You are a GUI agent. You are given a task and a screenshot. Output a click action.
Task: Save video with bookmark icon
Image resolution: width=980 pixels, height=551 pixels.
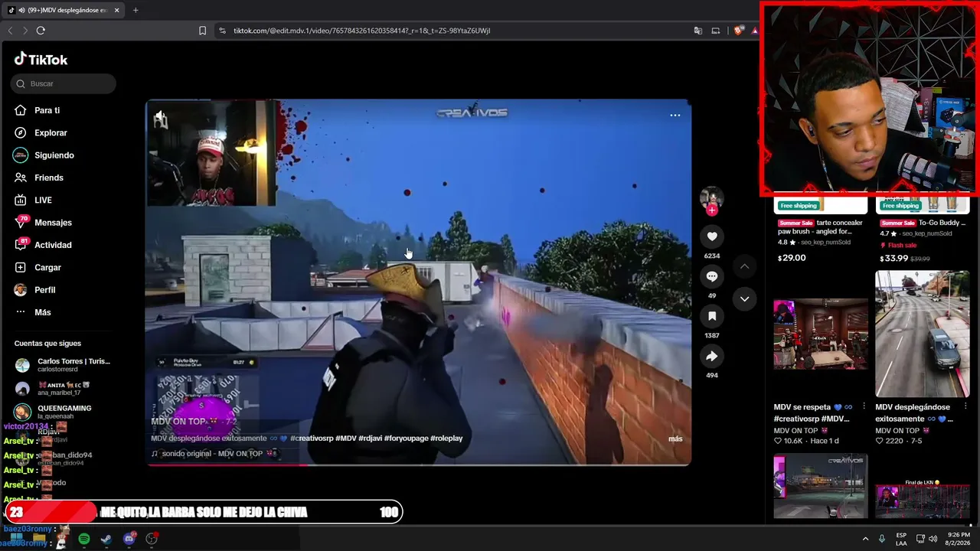tap(712, 316)
